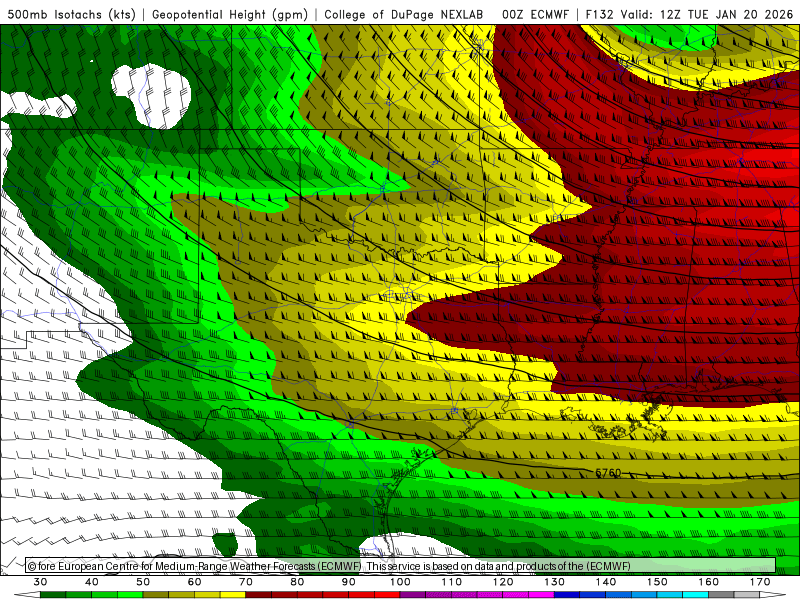Click the 130 label on the color scale

coord(555,582)
